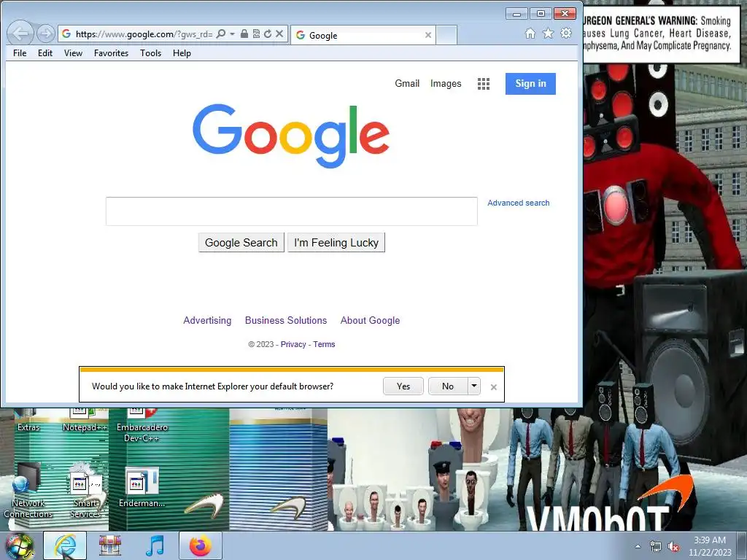Open the address bar autocomplete dropdown arrow
The height and width of the screenshot is (560, 747).
point(233,34)
